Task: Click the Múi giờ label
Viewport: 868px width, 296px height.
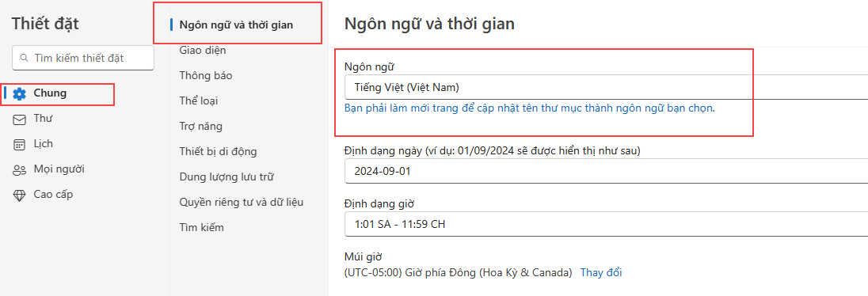Action: 364,257
